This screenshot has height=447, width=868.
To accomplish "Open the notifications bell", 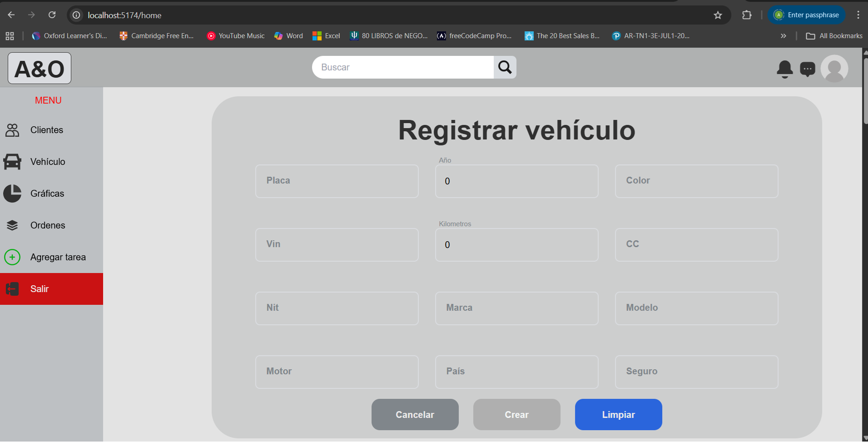I will click(785, 69).
